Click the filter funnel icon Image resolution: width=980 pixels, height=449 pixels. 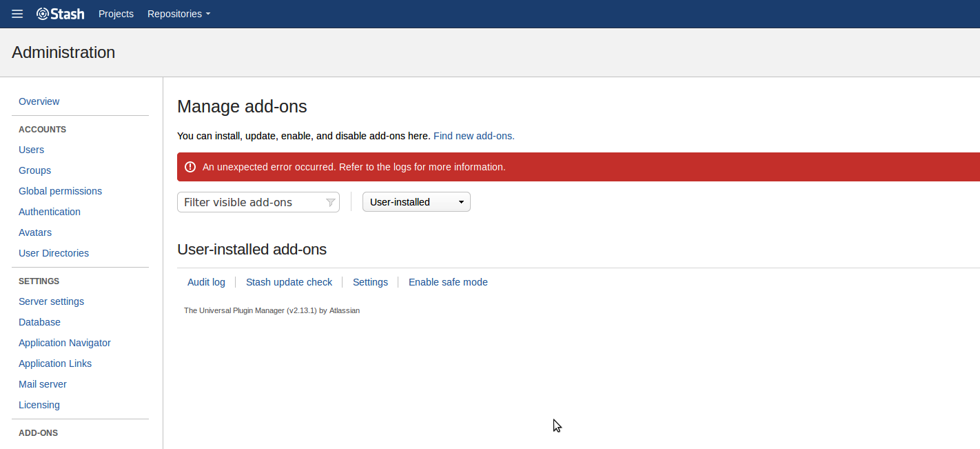click(330, 202)
